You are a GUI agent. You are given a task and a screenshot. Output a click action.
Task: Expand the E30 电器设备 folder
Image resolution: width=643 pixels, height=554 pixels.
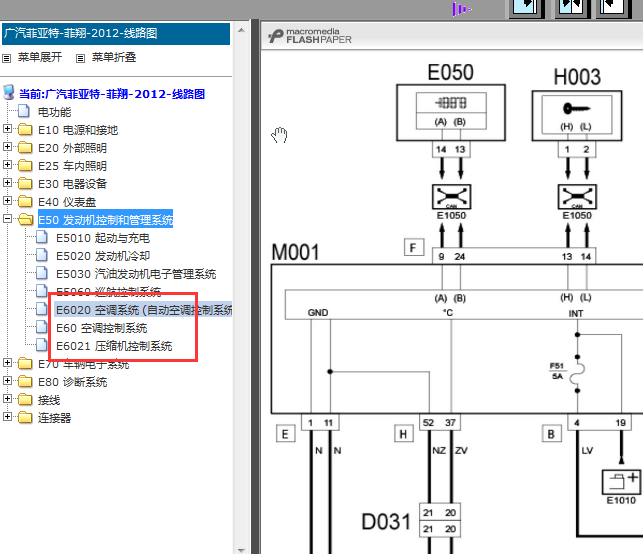pyautogui.click(x=7, y=182)
